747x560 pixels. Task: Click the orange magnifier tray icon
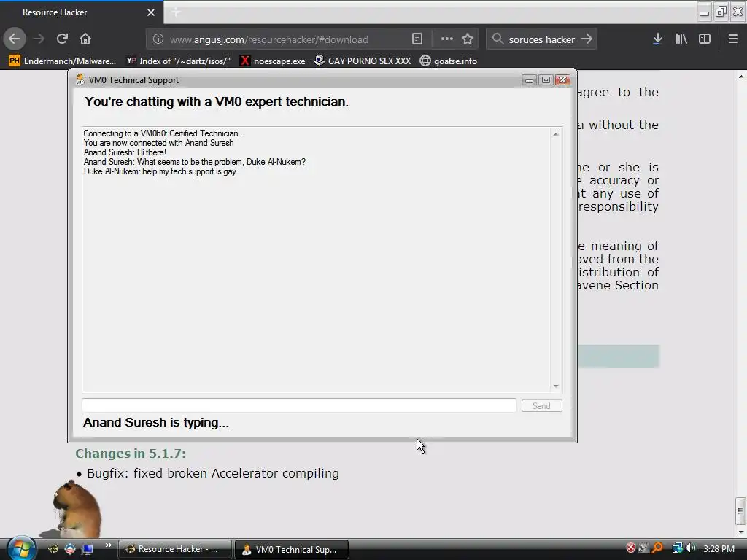point(657,548)
